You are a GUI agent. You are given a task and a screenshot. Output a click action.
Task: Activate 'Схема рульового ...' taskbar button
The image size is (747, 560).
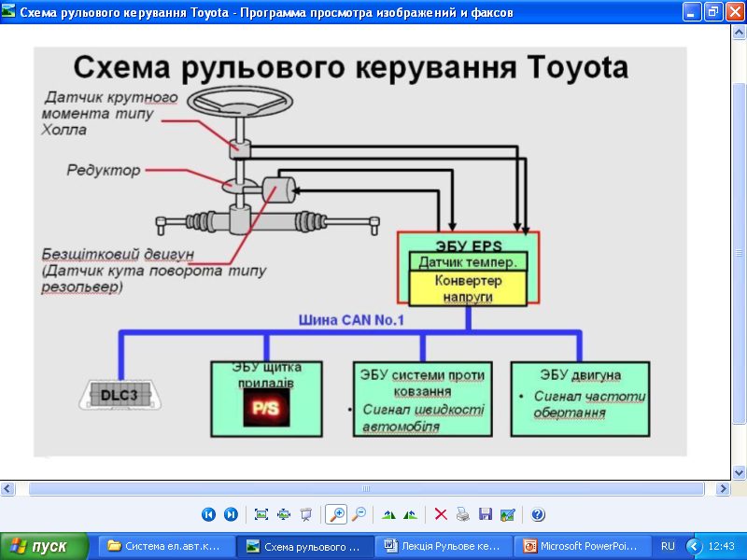click(305, 546)
